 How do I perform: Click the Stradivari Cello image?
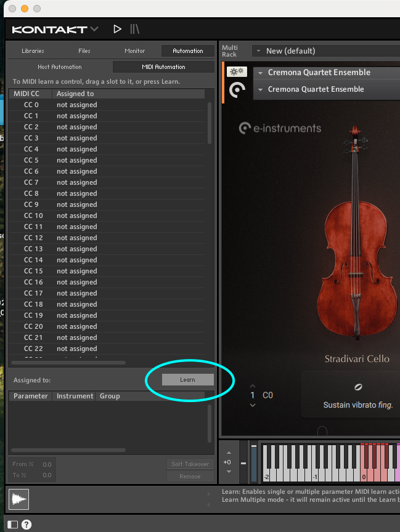click(356, 233)
